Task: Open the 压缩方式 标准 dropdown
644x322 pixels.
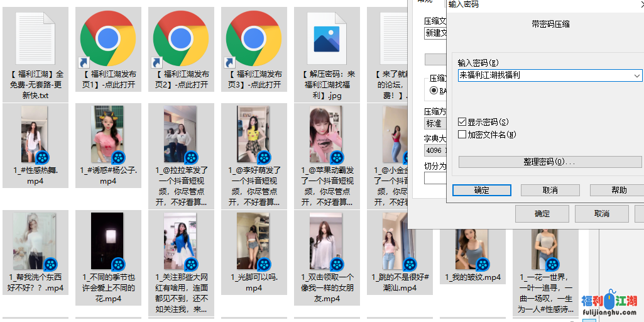Action: pos(434,123)
